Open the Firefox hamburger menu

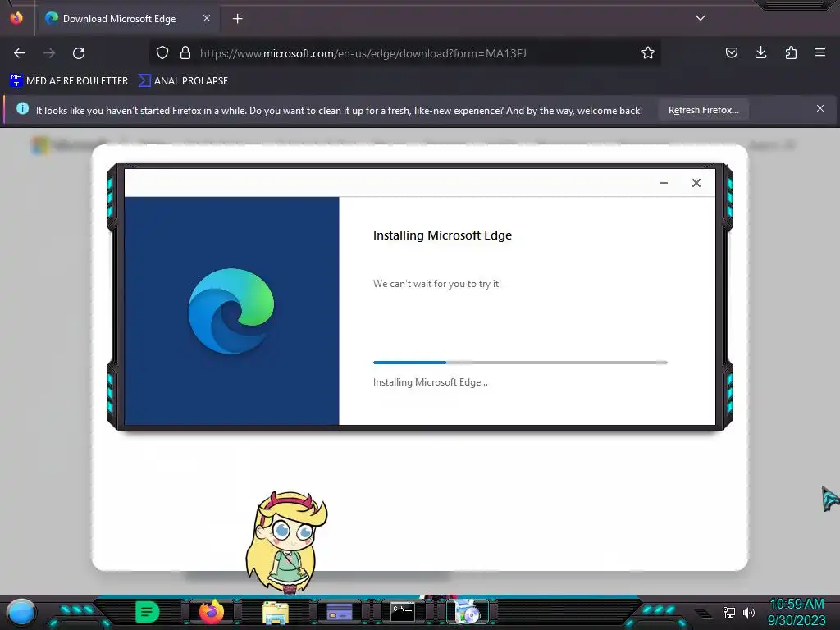point(820,52)
